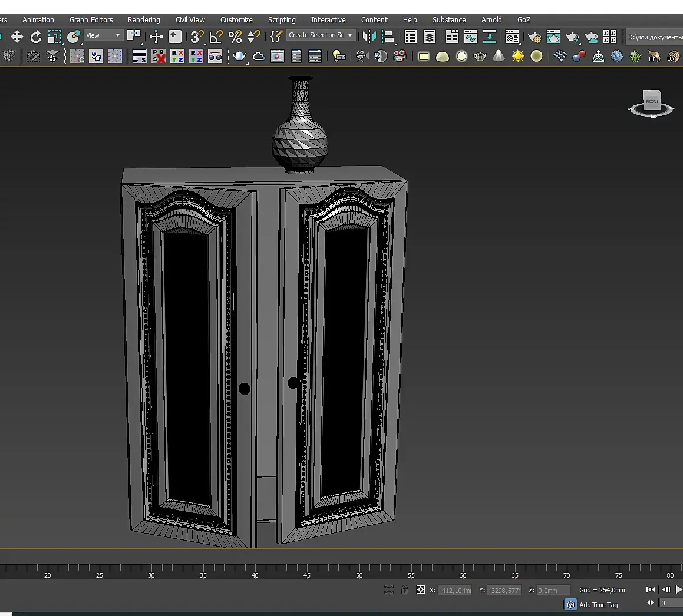Toggle Percent Snap on the toolbar
The width and height of the screenshot is (683, 616).
[x=235, y=37]
